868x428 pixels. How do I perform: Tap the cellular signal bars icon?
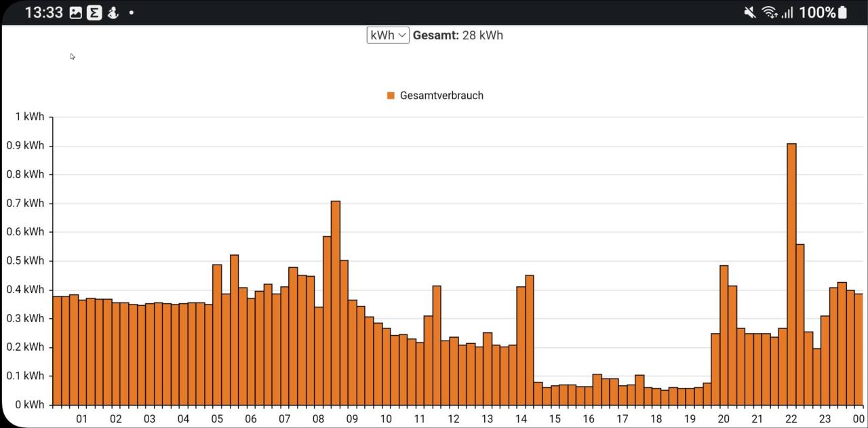[787, 12]
